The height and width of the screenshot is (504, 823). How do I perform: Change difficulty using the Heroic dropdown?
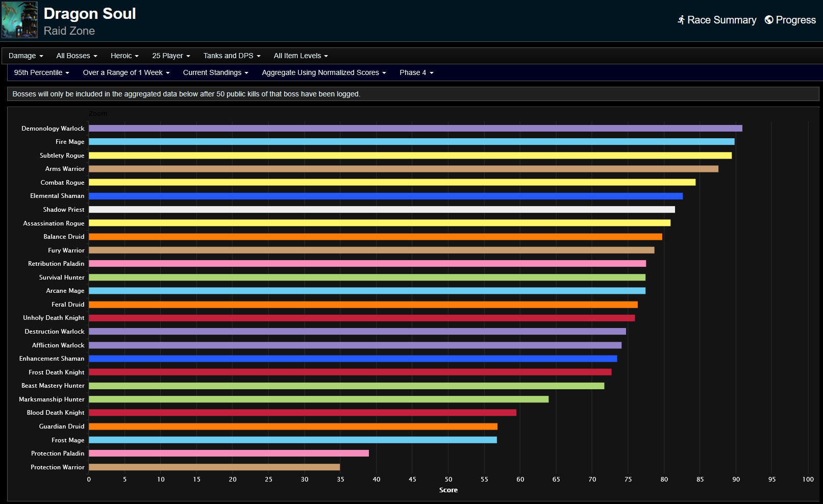124,56
